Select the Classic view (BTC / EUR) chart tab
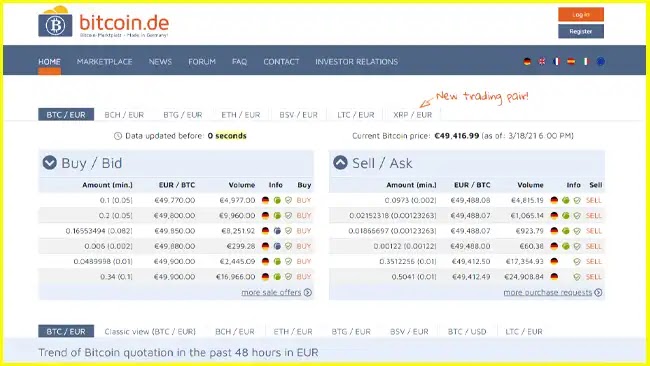 150,332
